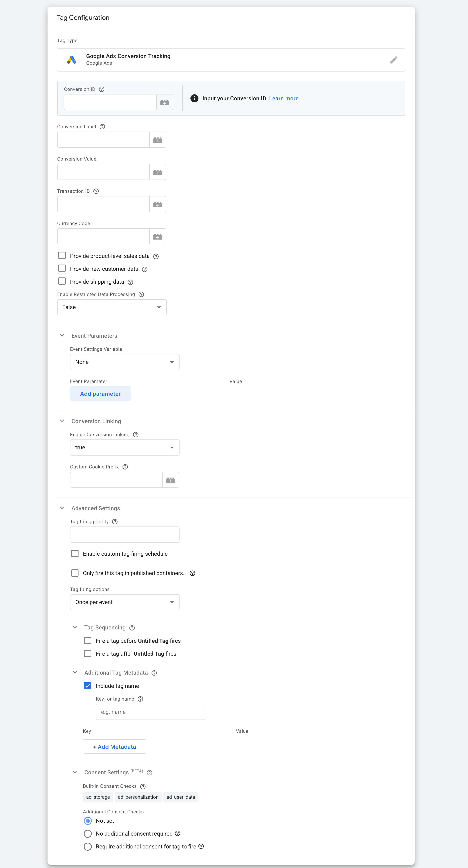The width and height of the screenshot is (468, 868).
Task: Open the variable picker for Currency Code
Action: 158,236
